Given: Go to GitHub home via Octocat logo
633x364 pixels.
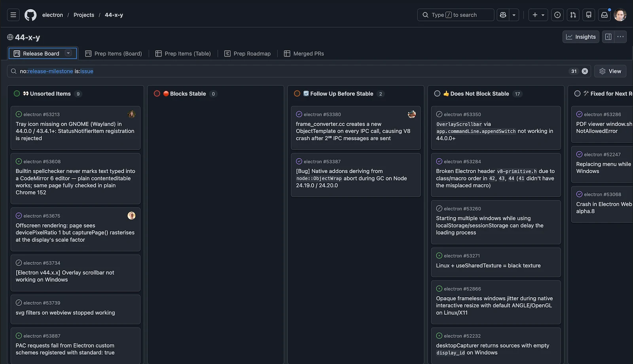Looking at the screenshot, I should (30, 15).
